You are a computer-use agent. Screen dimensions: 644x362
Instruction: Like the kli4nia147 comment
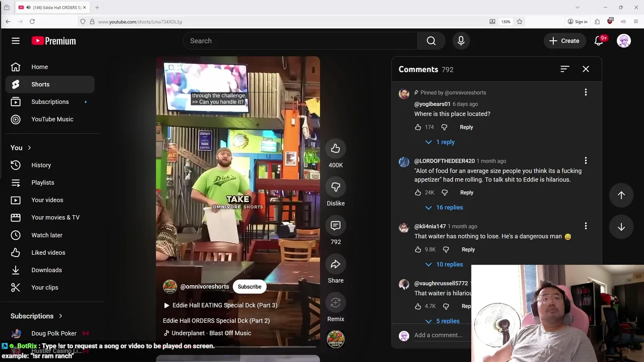tap(418, 249)
